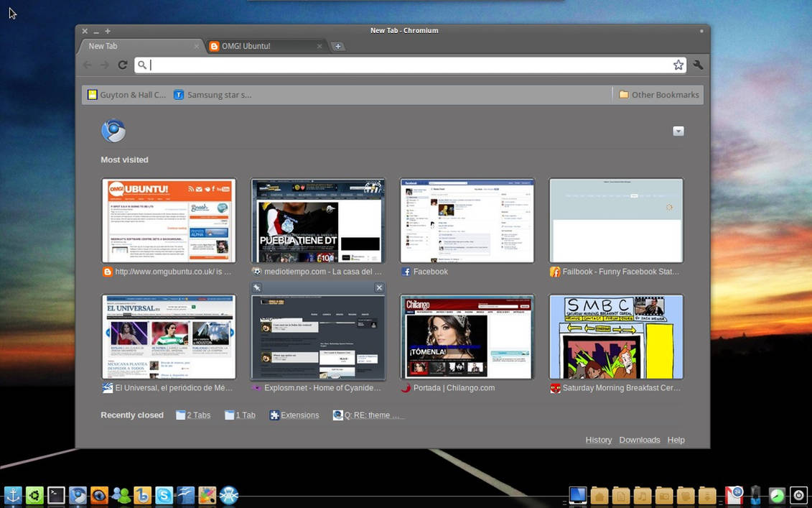812x508 pixels.
Task: Bookmark the current page with the star icon
Action: coord(678,65)
